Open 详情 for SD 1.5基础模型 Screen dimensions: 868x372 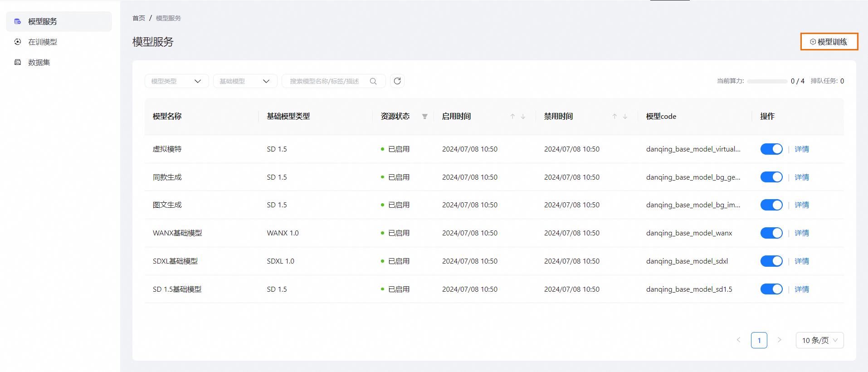802,289
